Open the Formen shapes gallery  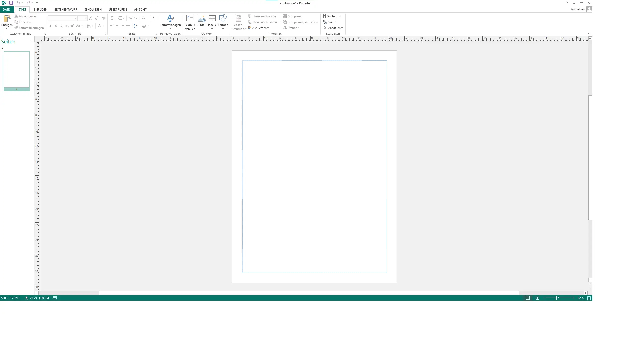223,19
